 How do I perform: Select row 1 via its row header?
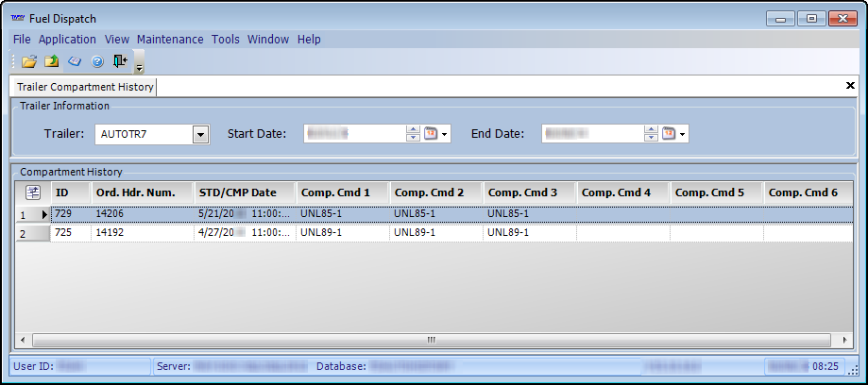point(33,214)
